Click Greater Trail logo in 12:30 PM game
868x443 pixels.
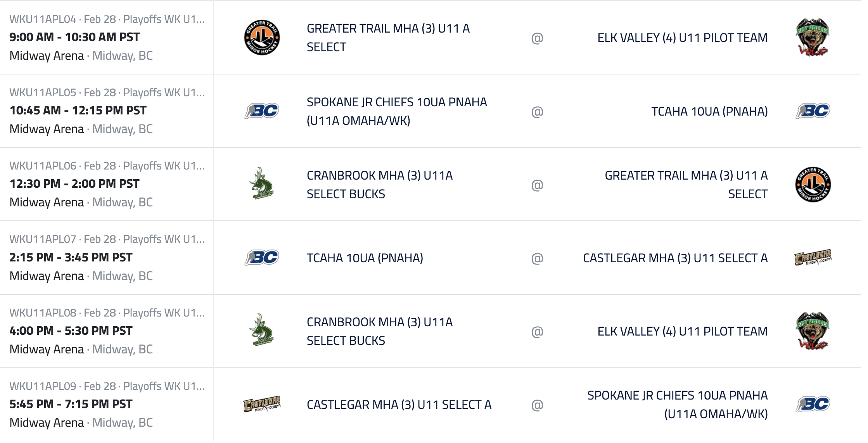tap(813, 184)
